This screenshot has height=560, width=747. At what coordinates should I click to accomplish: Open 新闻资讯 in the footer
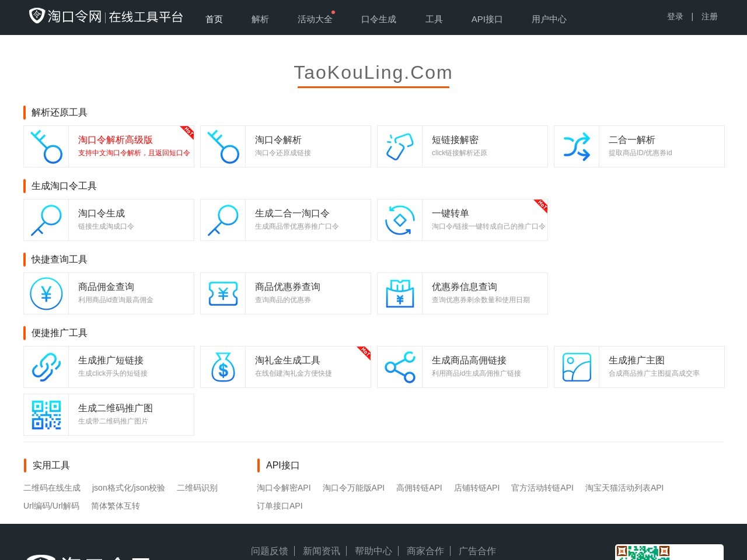(x=322, y=551)
